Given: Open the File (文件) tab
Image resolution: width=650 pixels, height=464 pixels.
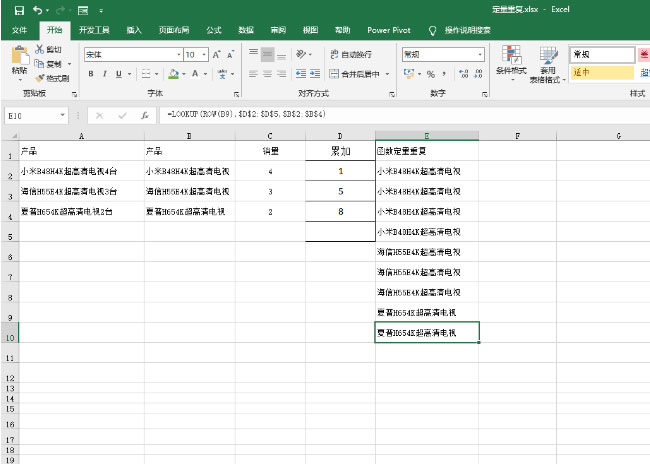Looking at the screenshot, I should (x=19, y=30).
